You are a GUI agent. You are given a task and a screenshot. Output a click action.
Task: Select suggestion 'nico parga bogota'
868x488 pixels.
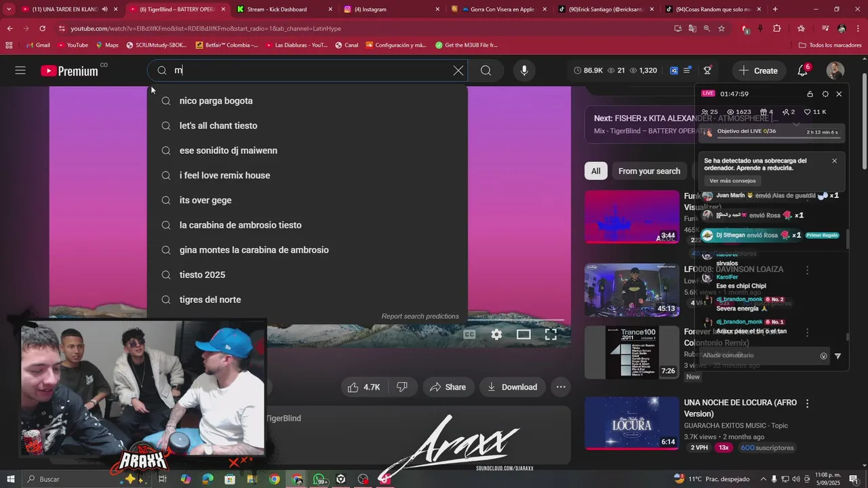click(307, 101)
